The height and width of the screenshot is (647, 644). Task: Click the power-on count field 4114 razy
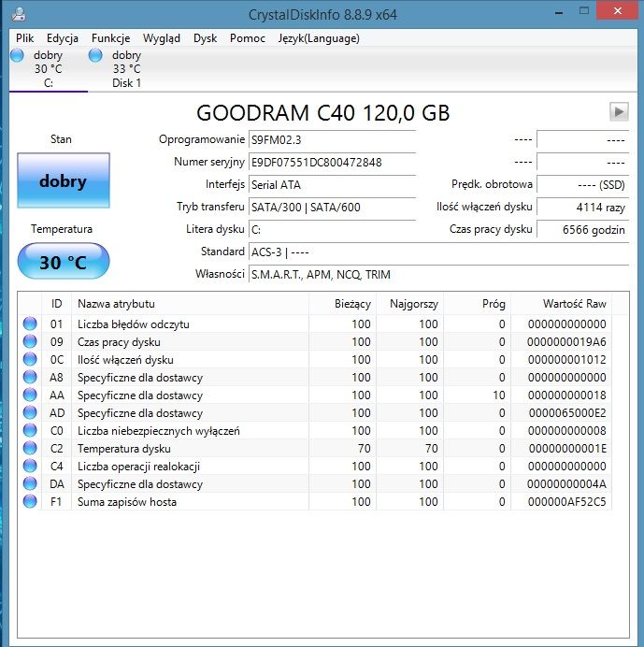point(583,208)
